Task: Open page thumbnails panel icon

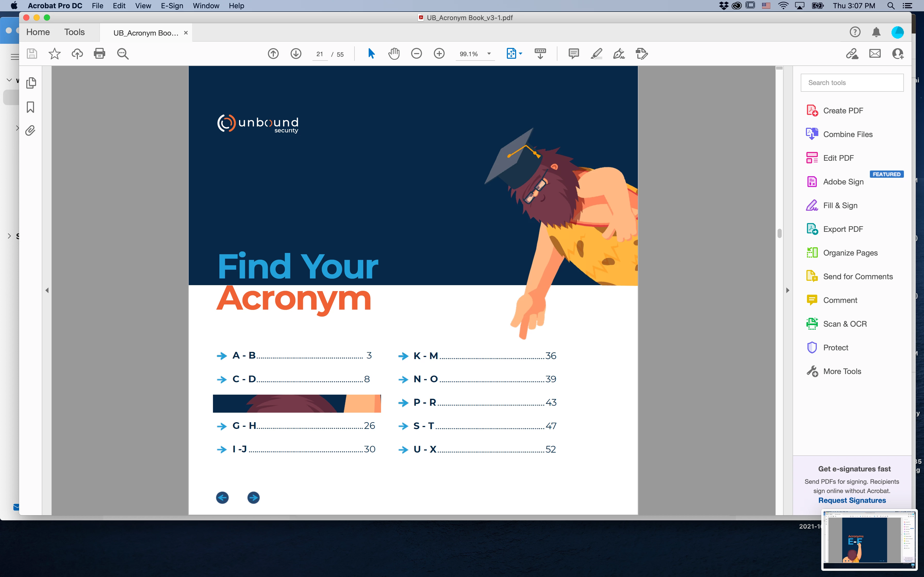Action: [31, 83]
